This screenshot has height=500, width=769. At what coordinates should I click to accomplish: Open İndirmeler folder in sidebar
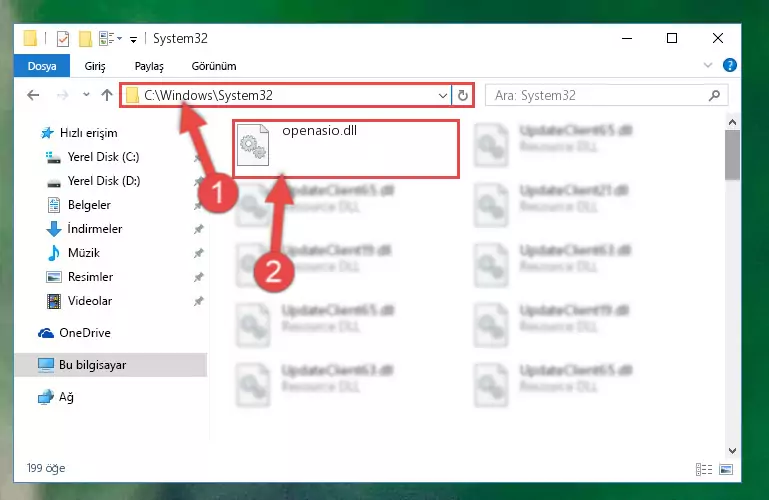click(94, 229)
